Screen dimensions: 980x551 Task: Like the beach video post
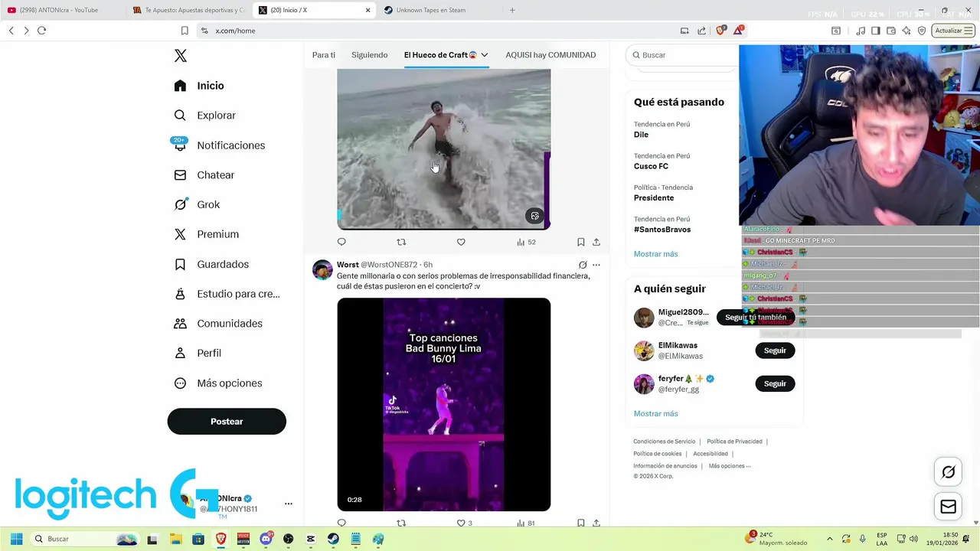tap(461, 242)
